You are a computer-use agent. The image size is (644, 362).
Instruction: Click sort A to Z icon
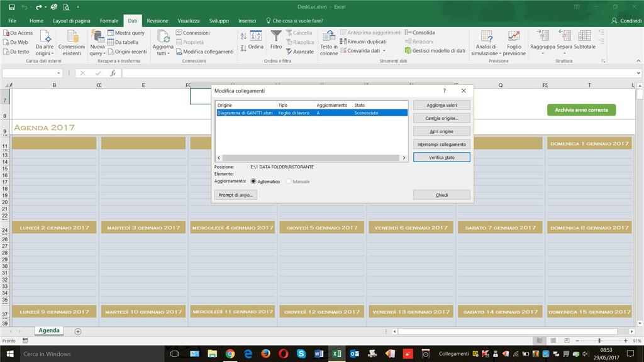pyautogui.click(x=243, y=36)
